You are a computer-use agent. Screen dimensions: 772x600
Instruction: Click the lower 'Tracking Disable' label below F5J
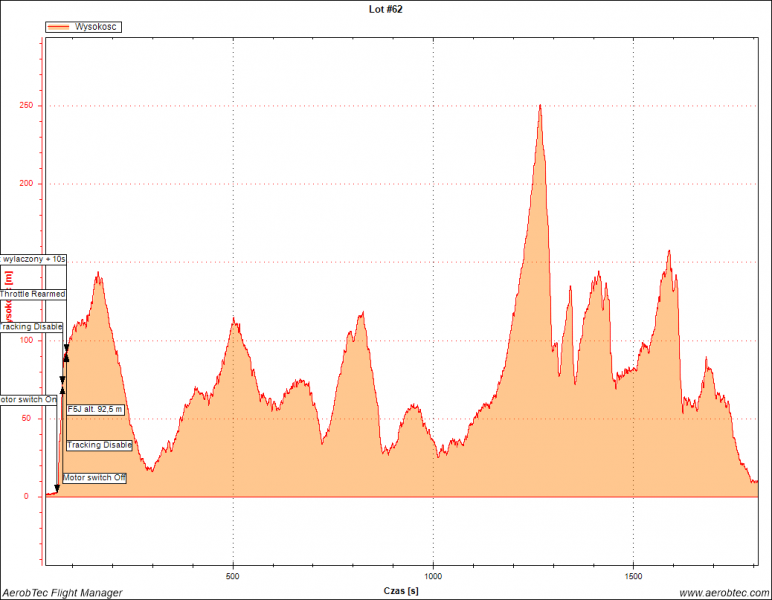point(100,445)
